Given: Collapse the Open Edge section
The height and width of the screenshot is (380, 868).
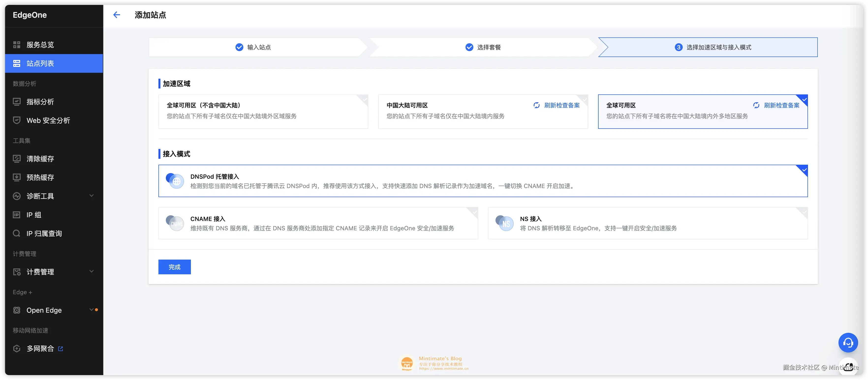Looking at the screenshot, I should pos(91,310).
